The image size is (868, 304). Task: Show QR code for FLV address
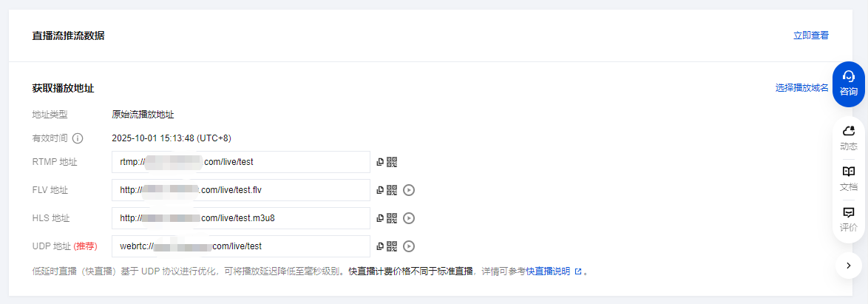pos(392,190)
